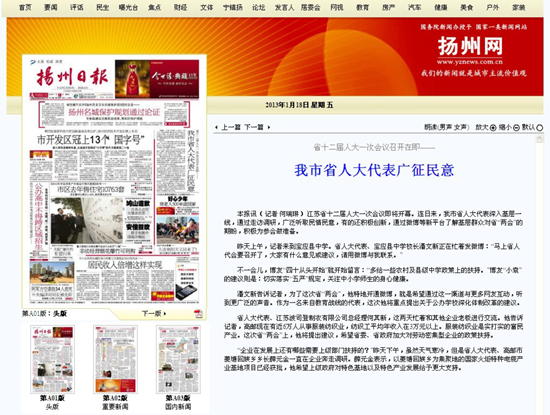Viewport: 550px width, 415px height.
Task: Open 房产 in top navigation
Action: [388, 7]
